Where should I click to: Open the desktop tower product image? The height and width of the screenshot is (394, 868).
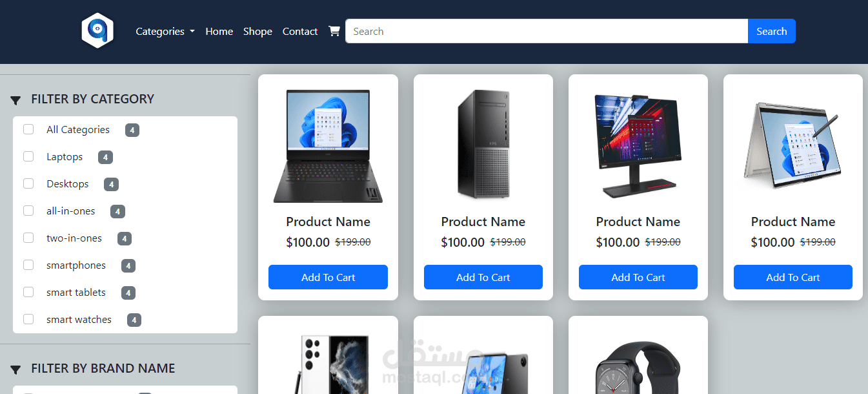[x=483, y=143]
